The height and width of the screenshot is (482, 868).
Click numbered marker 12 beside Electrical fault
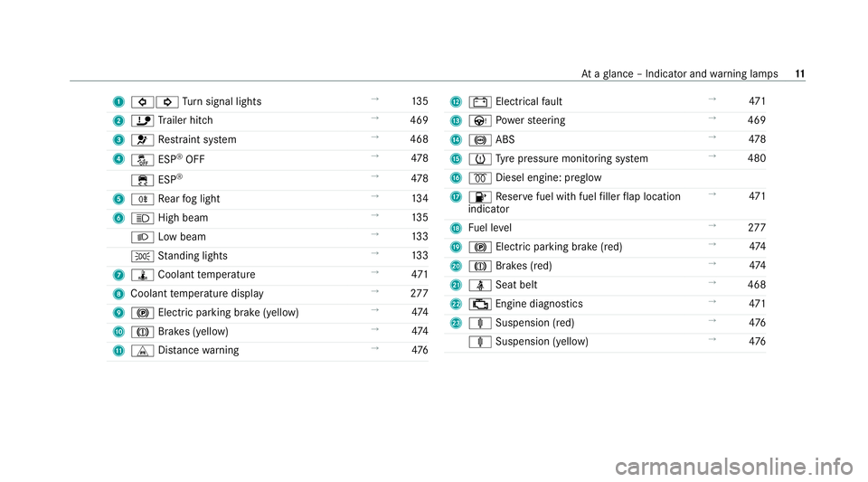coord(456,102)
